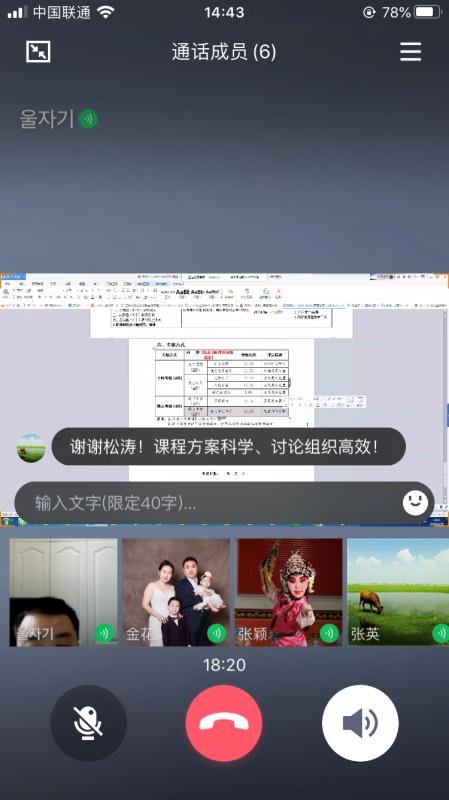The image size is (449, 800).
Task: Toggle the loudspeaker button
Action: tap(360, 723)
